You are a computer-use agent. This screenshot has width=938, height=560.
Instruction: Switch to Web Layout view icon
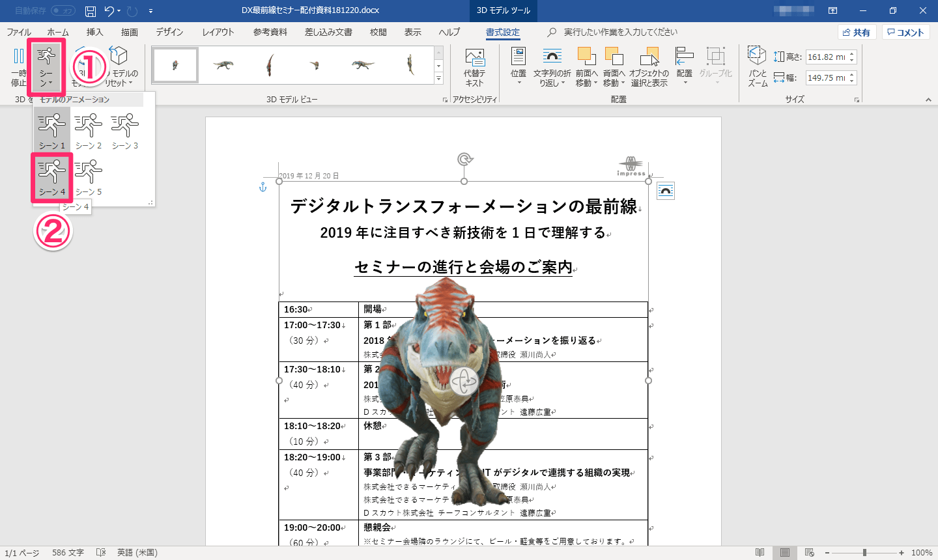pyautogui.click(x=810, y=553)
